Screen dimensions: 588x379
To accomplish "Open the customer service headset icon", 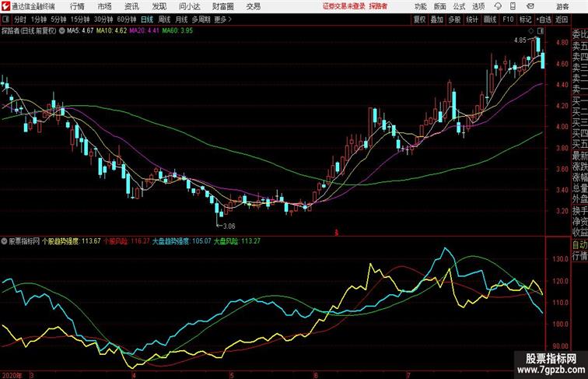I will tap(498, 6).
